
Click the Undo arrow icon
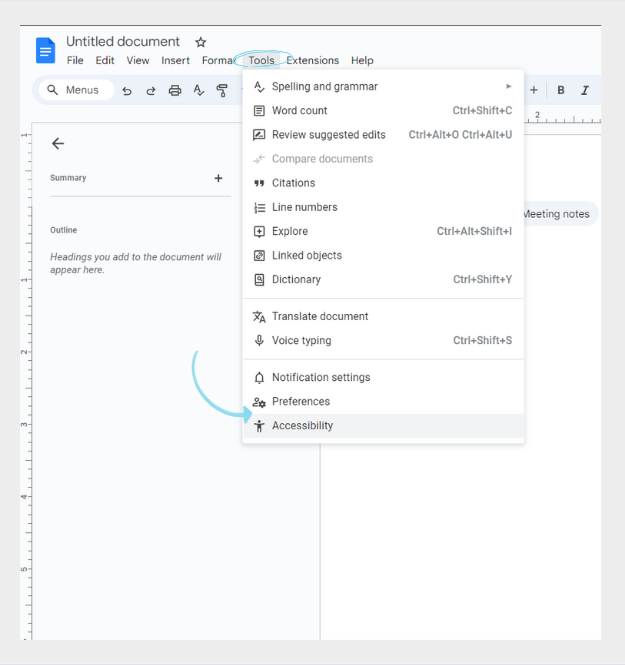point(127,90)
